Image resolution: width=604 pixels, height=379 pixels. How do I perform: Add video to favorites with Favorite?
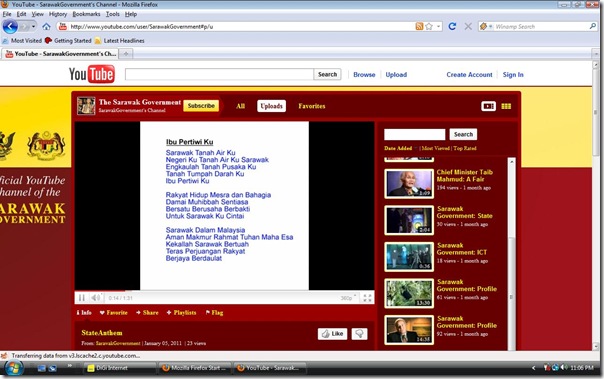coord(114,313)
